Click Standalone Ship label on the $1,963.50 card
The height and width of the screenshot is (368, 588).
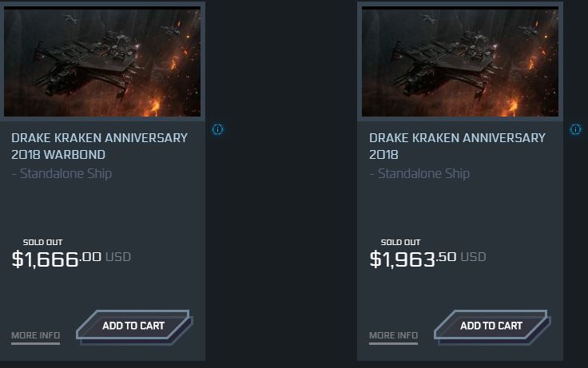coord(419,174)
